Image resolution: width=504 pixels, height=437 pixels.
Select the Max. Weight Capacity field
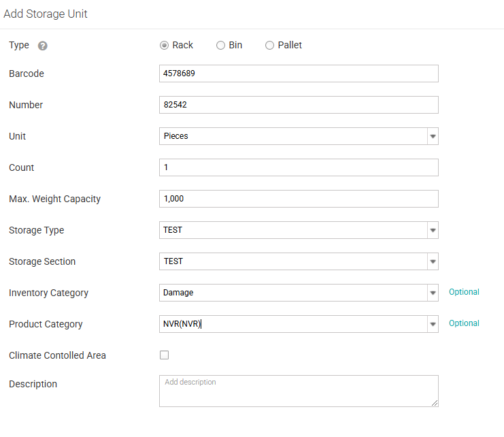pos(298,199)
